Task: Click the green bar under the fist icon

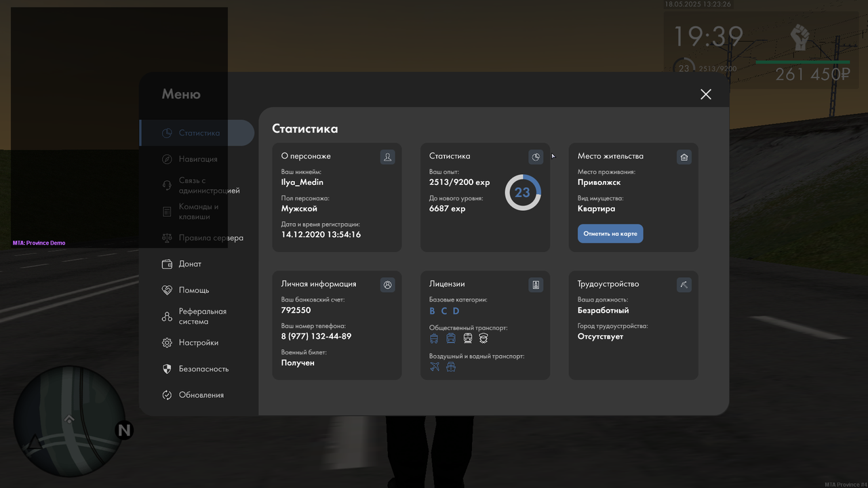Action: (802, 62)
